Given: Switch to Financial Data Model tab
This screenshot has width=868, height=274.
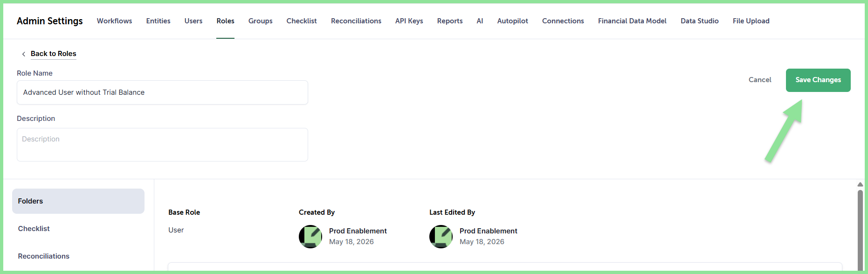Looking at the screenshot, I should (632, 21).
